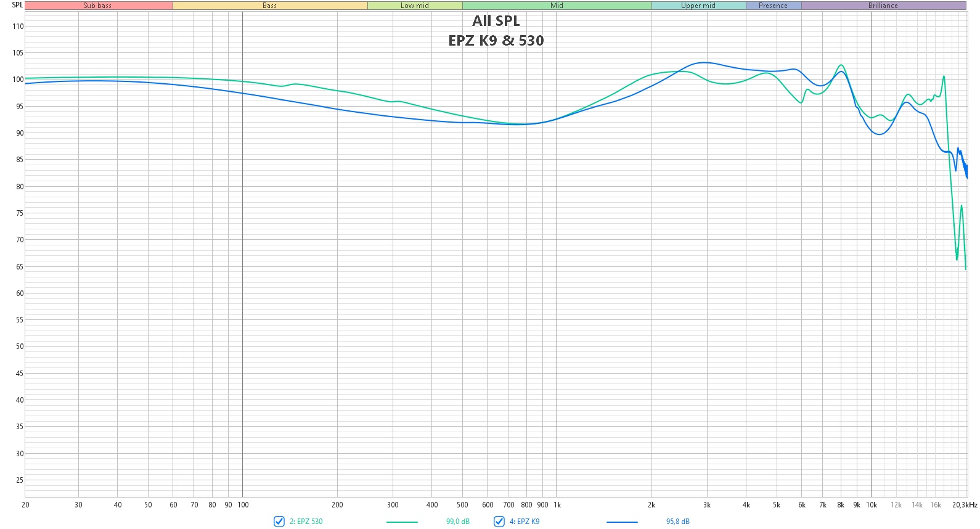Image resolution: width=980 pixels, height=529 pixels.
Task: Click the "200" frequency axis tick label
Action: point(337,505)
